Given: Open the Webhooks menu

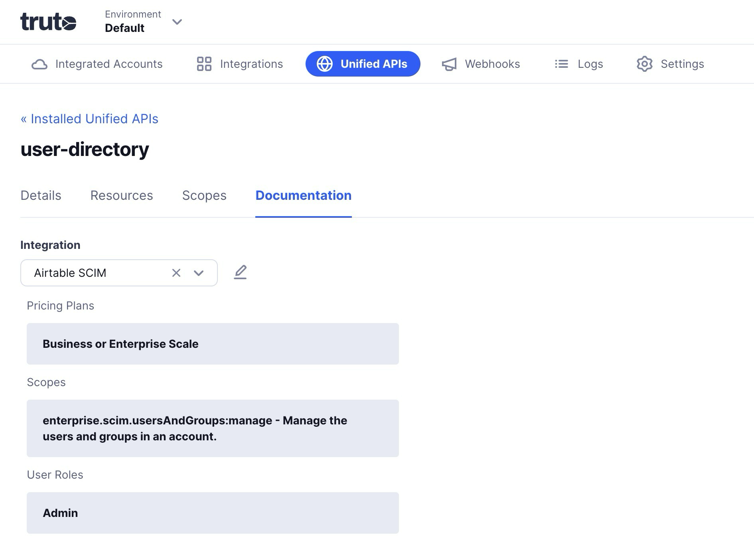Looking at the screenshot, I should click(481, 64).
